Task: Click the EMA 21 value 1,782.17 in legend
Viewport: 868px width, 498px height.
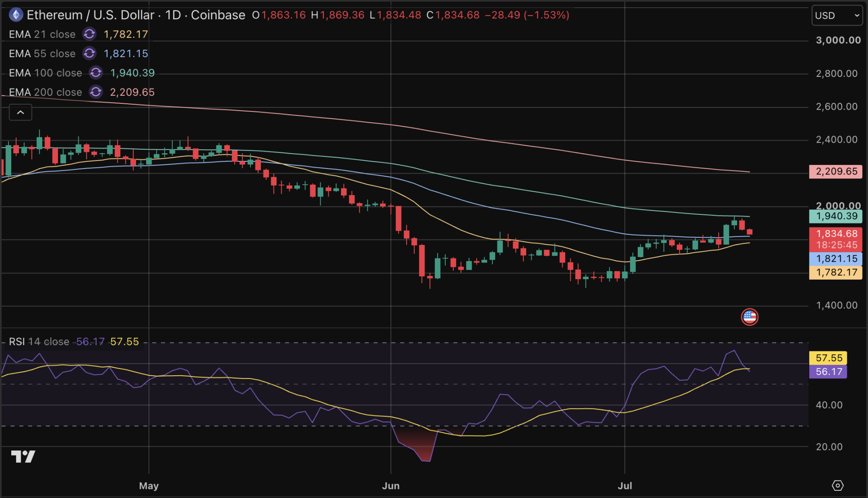Action: click(x=126, y=34)
